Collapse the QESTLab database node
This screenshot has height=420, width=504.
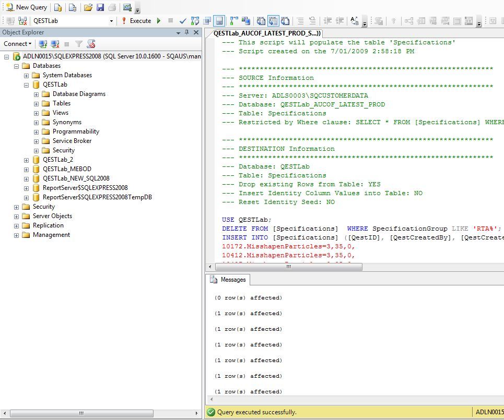26,85
